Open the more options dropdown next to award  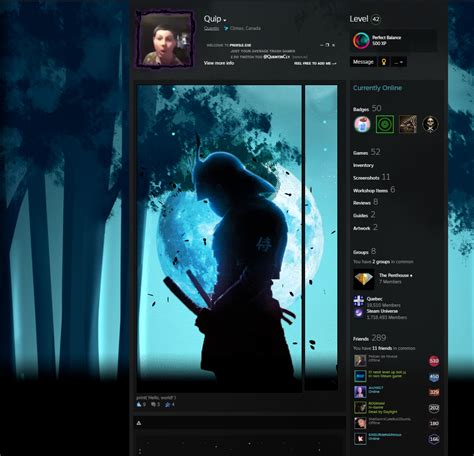(x=399, y=62)
